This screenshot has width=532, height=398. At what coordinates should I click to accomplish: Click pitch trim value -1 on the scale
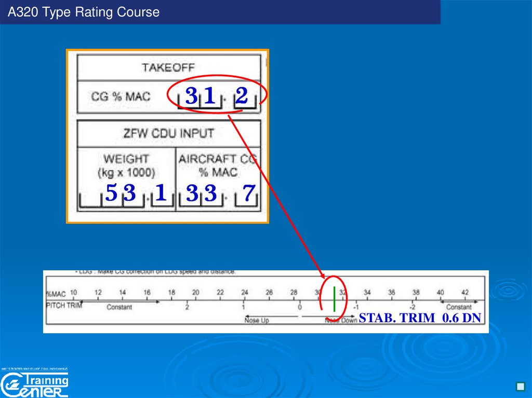point(356,307)
